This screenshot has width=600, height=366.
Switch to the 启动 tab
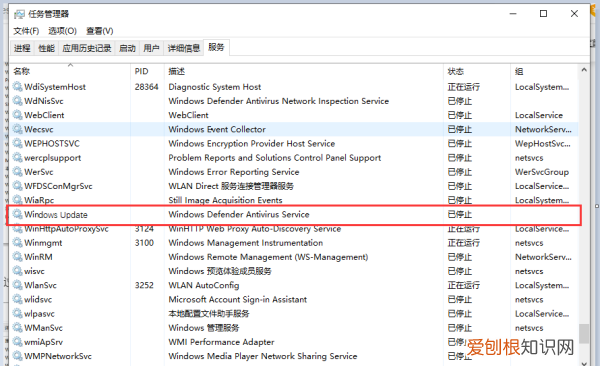127,48
